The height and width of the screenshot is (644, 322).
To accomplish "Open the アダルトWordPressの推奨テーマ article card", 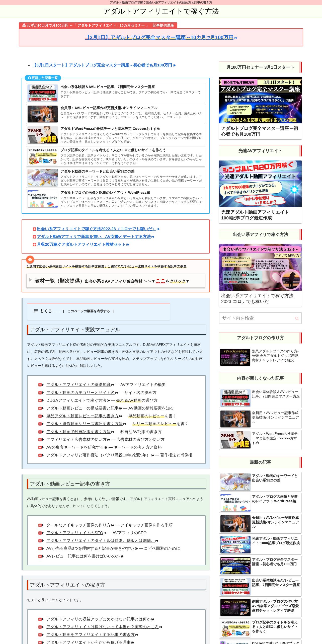I will click(116, 135).
